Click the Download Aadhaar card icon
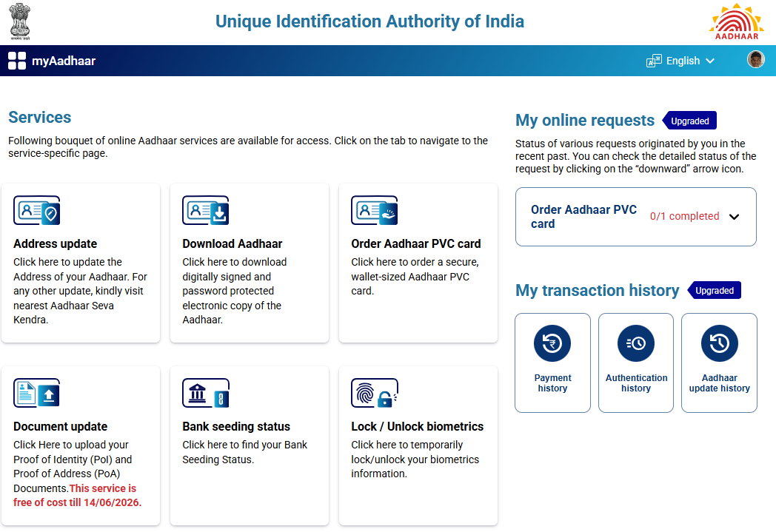 point(205,210)
